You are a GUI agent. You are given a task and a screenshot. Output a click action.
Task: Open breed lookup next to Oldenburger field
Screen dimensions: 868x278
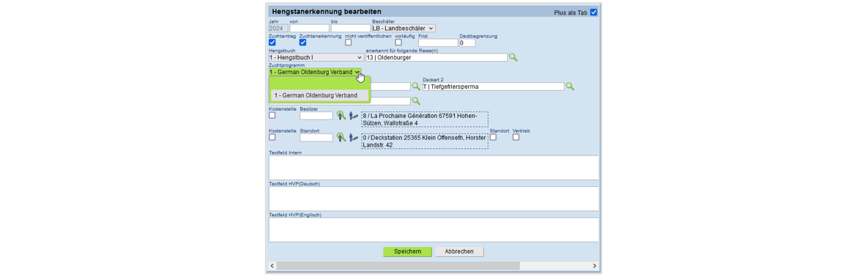tap(513, 57)
